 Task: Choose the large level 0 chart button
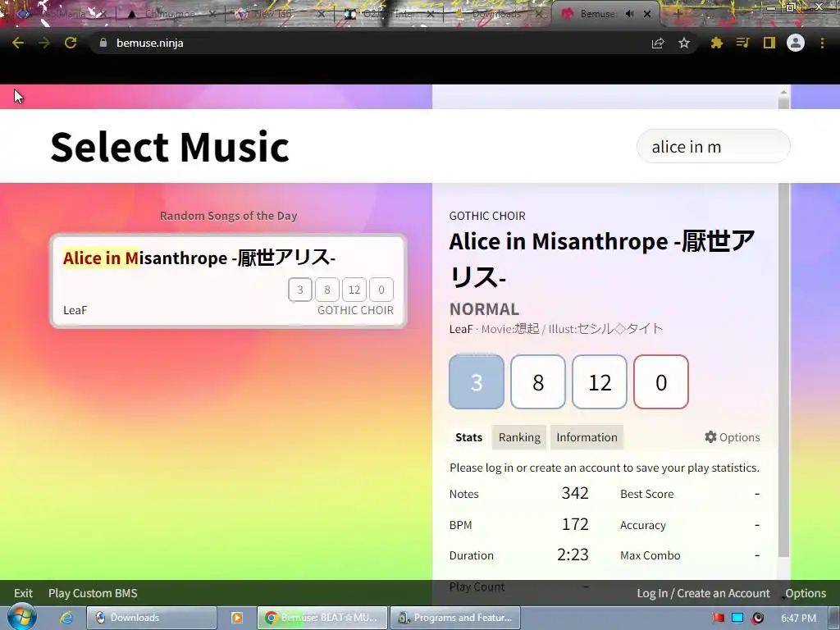pyautogui.click(x=661, y=382)
